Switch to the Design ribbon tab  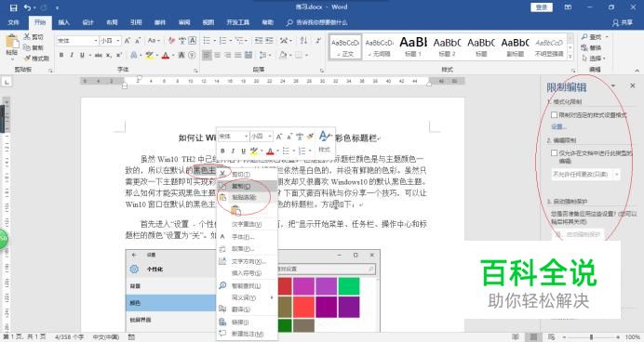pyautogui.click(x=87, y=22)
